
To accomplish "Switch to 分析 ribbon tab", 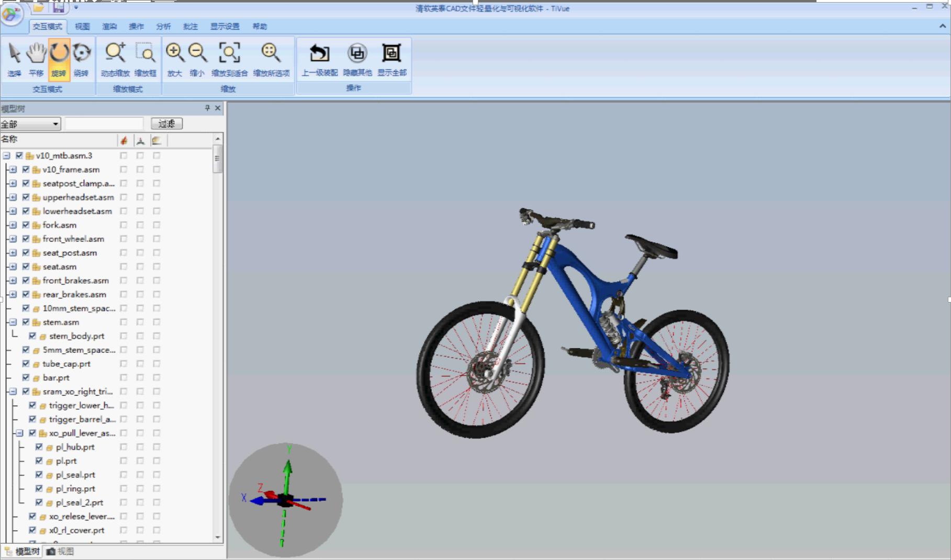I will (x=163, y=26).
